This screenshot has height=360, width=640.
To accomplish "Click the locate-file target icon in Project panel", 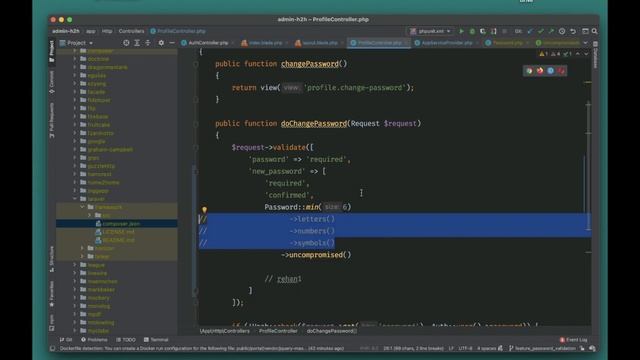I will click(x=126, y=42).
